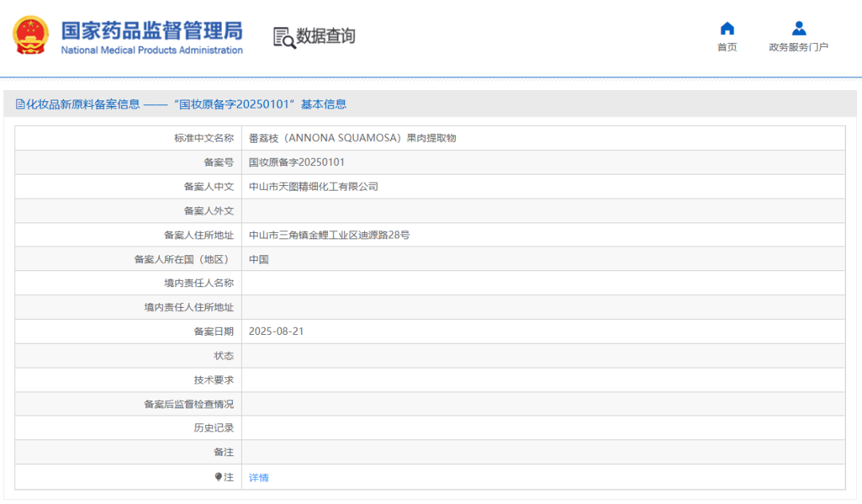The width and height of the screenshot is (862, 504).
Task: Select the 中山市三角镇金鲤工业区迪源路28号 address
Action: click(329, 235)
